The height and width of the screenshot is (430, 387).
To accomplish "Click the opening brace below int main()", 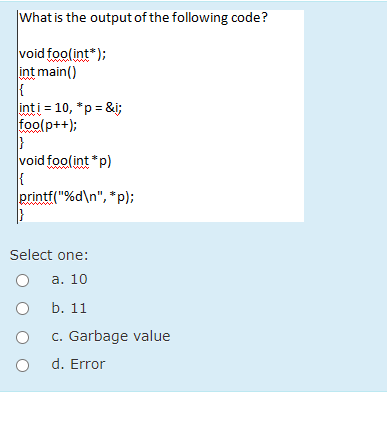I will (x=21, y=90).
